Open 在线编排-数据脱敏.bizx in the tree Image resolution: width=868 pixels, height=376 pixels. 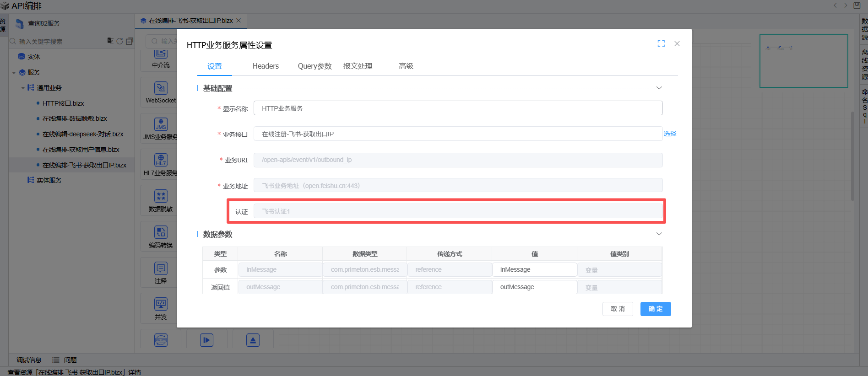point(75,118)
